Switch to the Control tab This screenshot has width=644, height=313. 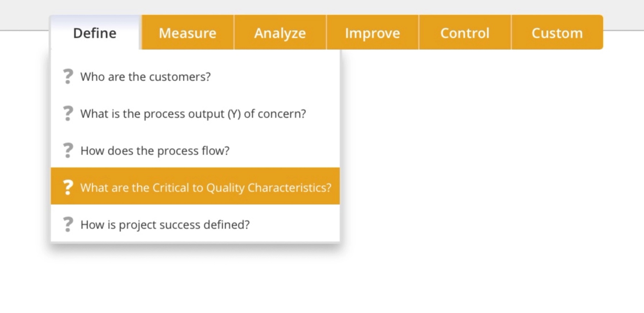465,33
